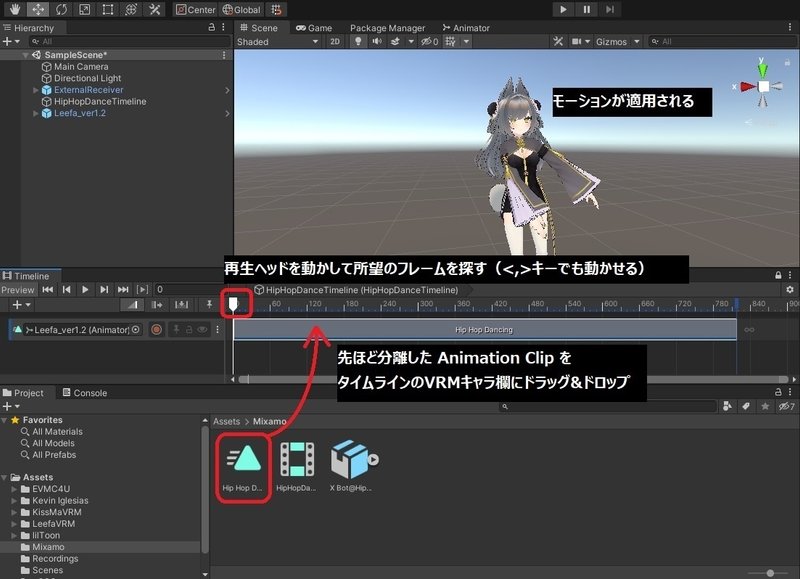Select Hip Hop D... animation clip asset
The image size is (800, 579).
tap(243, 466)
